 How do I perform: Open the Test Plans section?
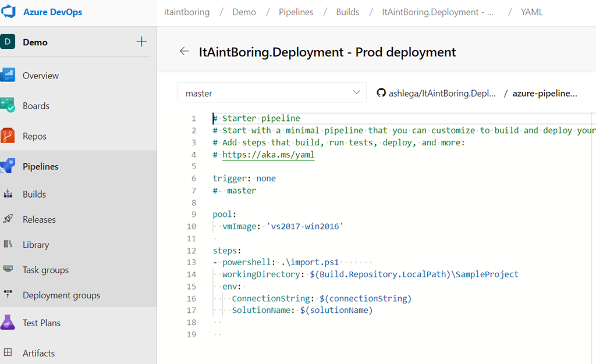[41, 323]
